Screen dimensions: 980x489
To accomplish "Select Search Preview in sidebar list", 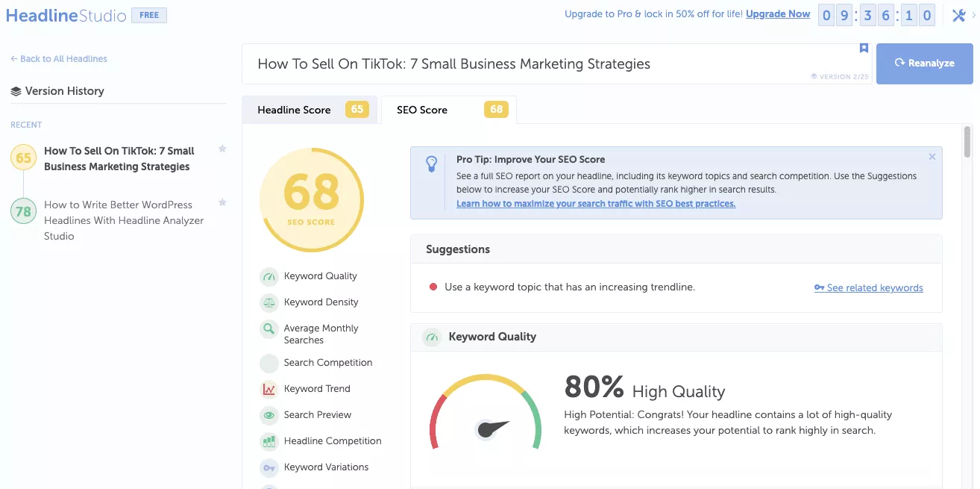I will click(x=318, y=415).
